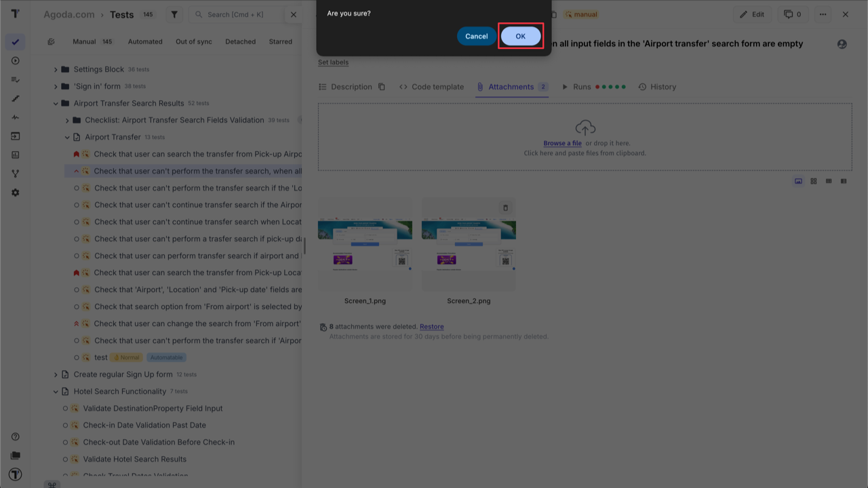Open comments via the speech bubble icon

(x=789, y=14)
